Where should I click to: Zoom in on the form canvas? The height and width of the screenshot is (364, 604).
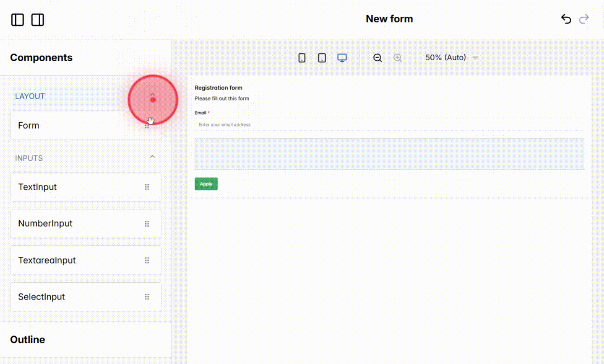point(397,57)
